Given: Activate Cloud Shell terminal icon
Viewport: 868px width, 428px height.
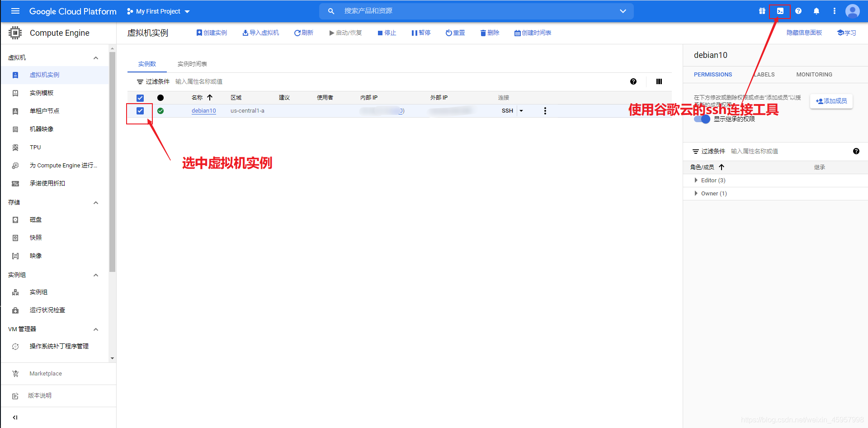Looking at the screenshot, I should [780, 11].
